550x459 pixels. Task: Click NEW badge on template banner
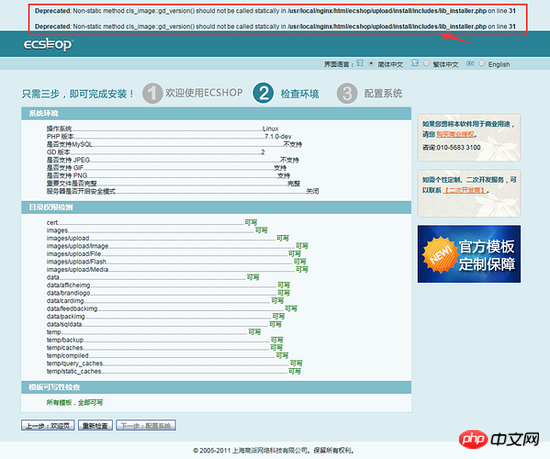(441, 255)
